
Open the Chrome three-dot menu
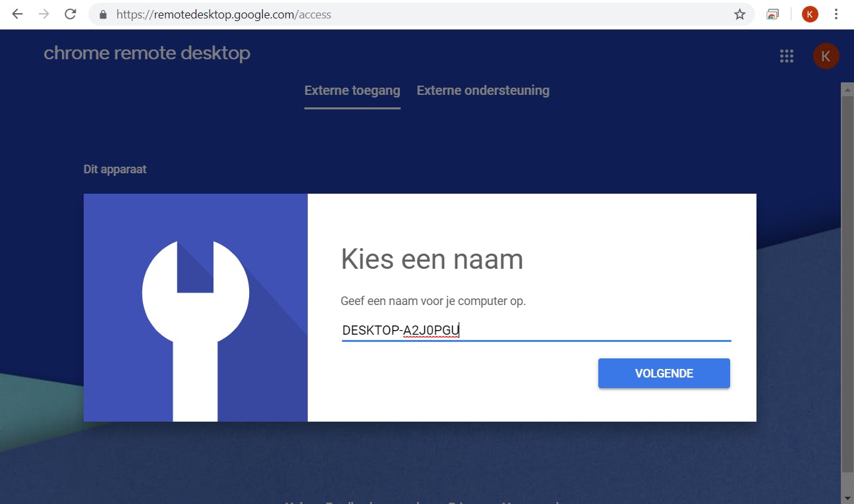point(837,14)
